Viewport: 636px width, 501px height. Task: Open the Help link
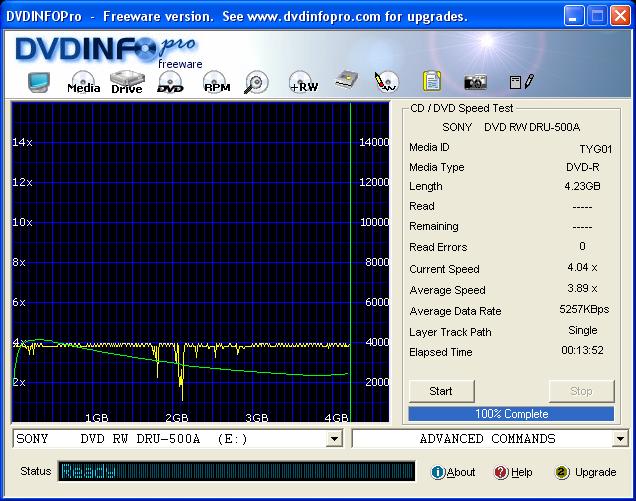522,472
